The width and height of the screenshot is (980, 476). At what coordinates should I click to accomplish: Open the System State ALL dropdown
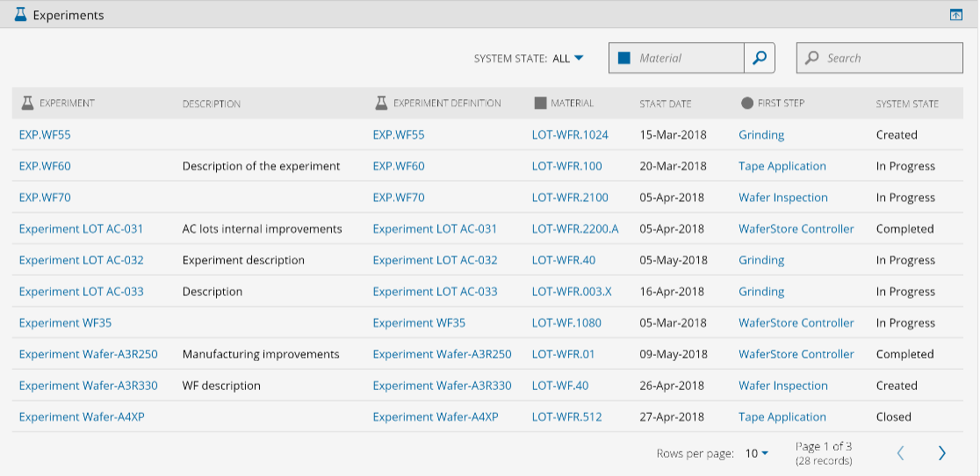click(568, 59)
